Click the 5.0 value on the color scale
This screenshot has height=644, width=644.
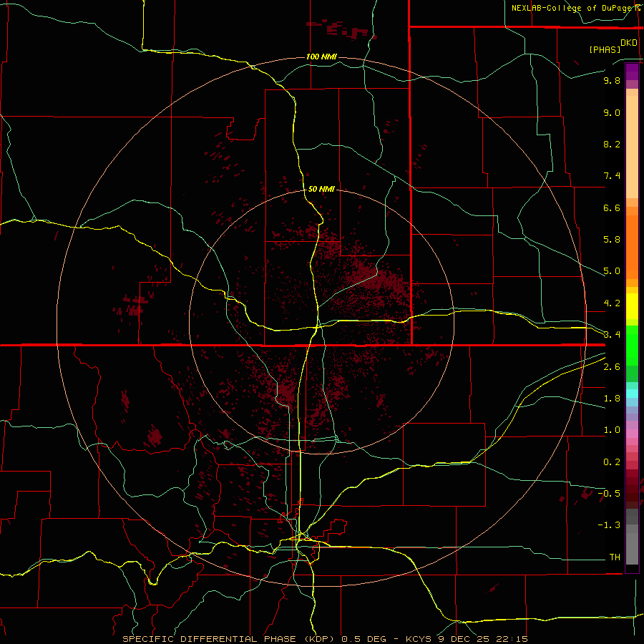[x=612, y=271]
